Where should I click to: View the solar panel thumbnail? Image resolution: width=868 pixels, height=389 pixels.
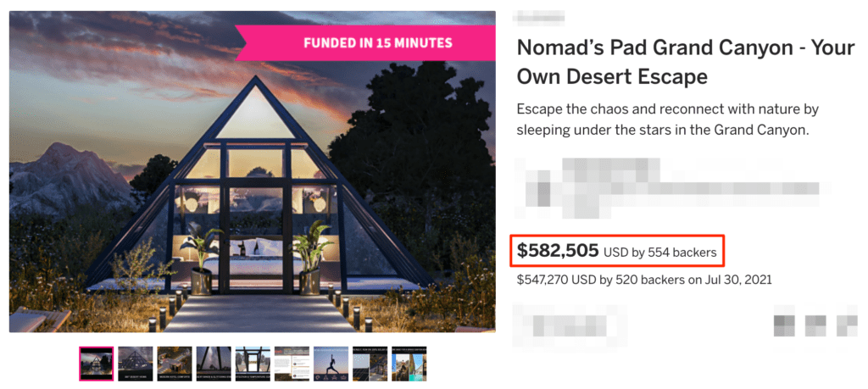pyautogui.click(x=370, y=364)
